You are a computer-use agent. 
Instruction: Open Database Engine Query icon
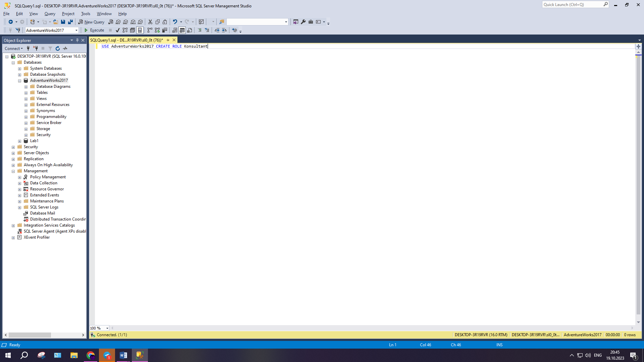pyautogui.click(x=111, y=22)
